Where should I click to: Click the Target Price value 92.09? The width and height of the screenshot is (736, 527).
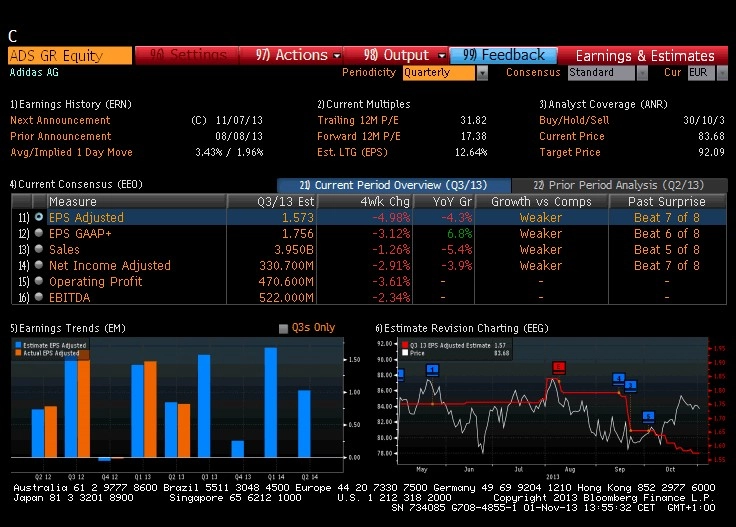click(x=711, y=152)
